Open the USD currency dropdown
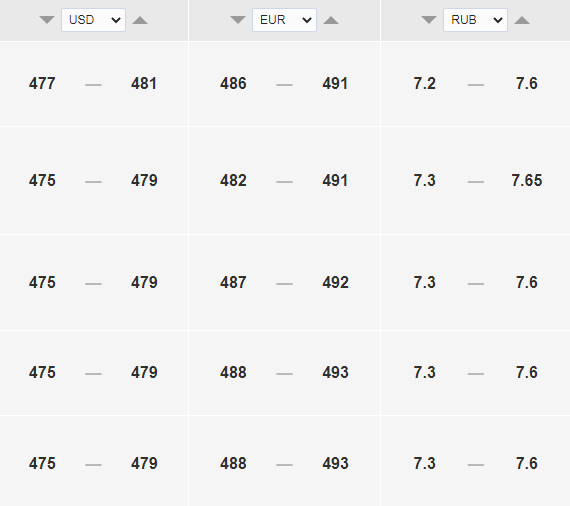 [x=93, y=20]
